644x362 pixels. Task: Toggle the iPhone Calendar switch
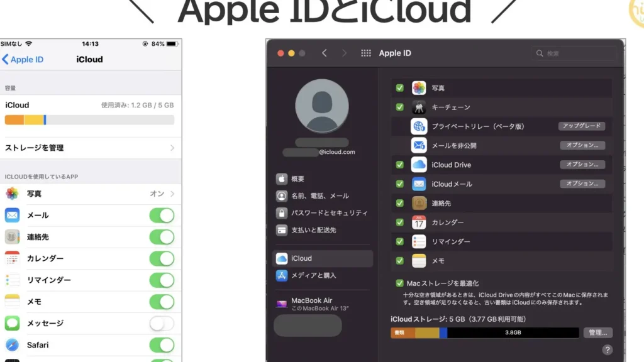point(162,258)
